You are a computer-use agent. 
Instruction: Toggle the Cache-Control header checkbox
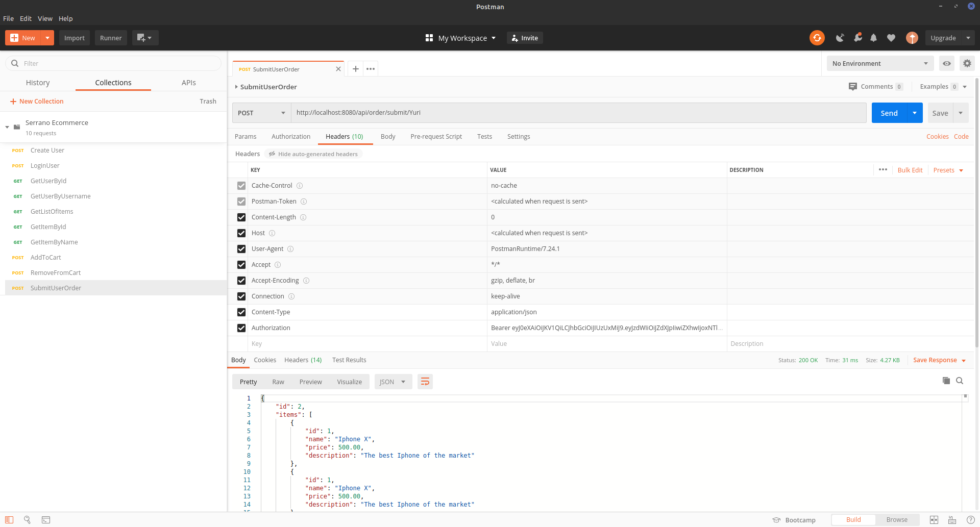tap(241, 186)
